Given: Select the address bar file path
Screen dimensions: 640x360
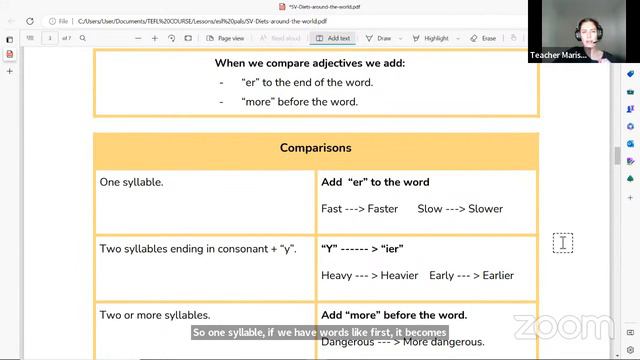Looking at the screenshot, I should 202,21.
